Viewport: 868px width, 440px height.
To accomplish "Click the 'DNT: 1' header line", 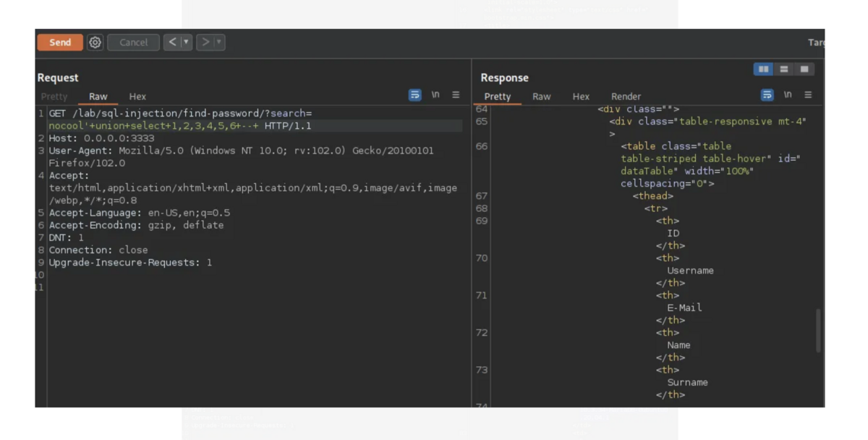I will click(x=66, y=237).
